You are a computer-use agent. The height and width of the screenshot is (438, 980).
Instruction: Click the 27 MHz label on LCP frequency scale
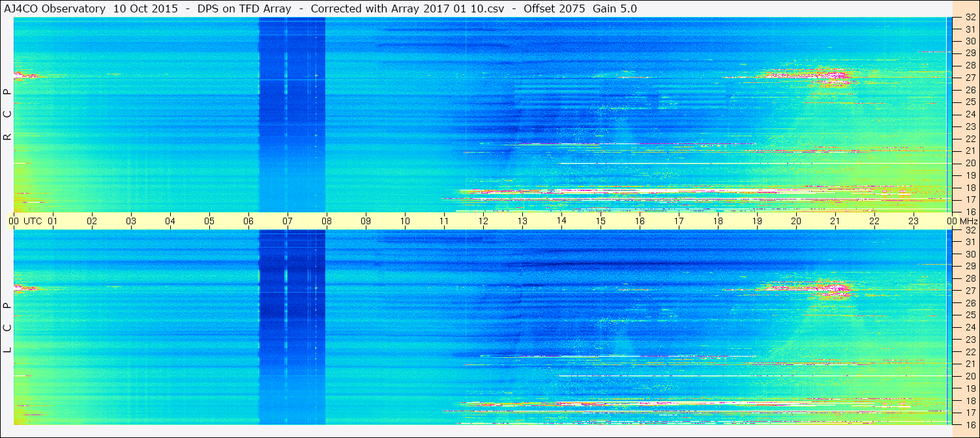click(x=970, y=291)
